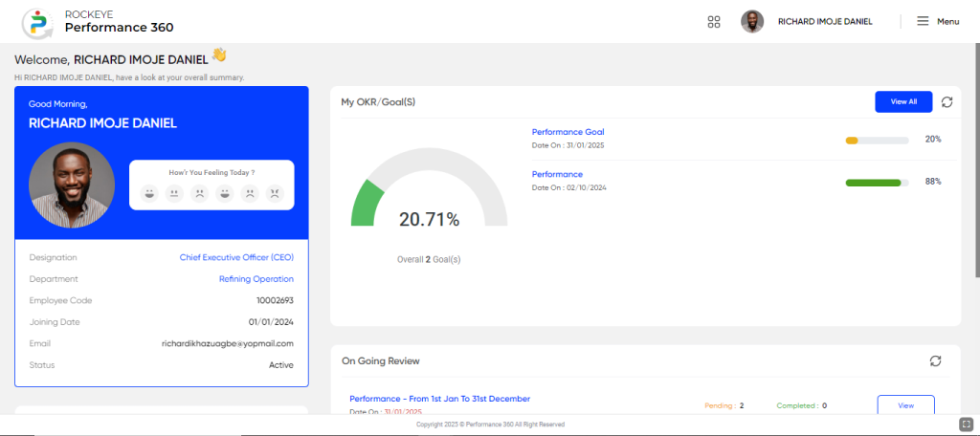Click the View All button for OKR/Goals

tap(903, 101)
